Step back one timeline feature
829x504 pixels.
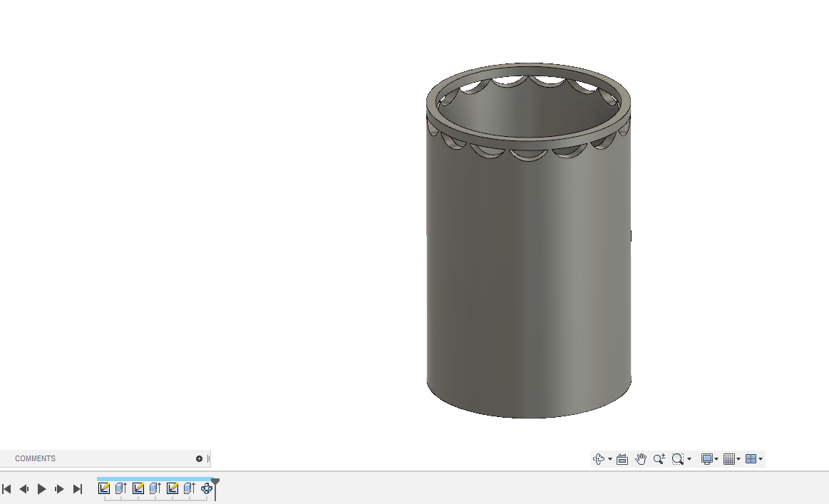click(24, 489)
